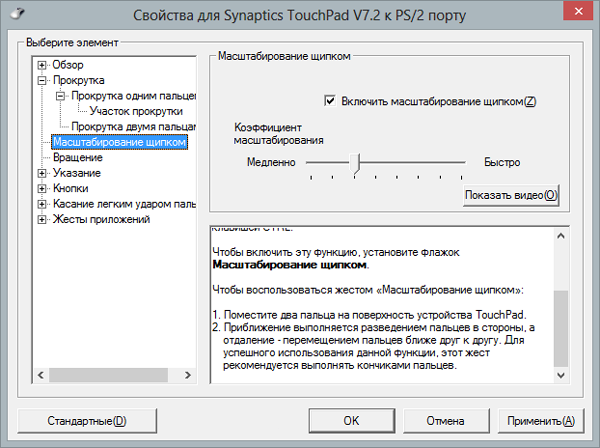600x448 pixels.
Task: Expand the Обзор tree node
Action: pos(42,65)
